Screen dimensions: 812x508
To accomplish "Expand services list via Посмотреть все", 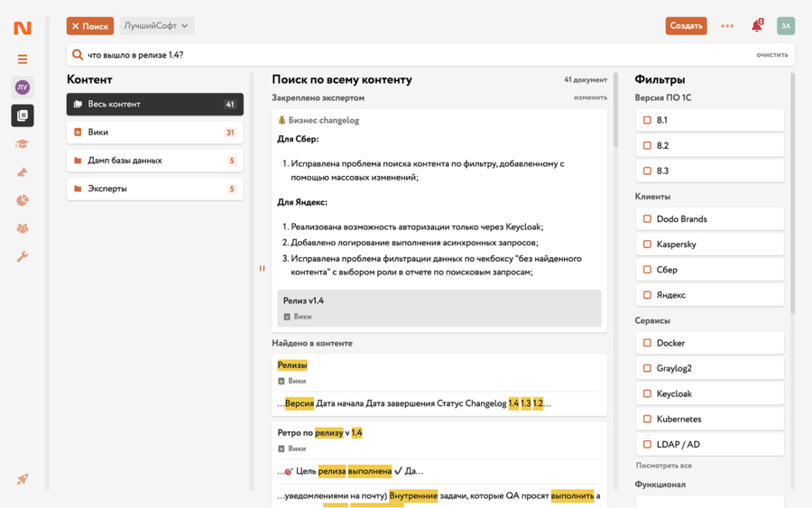I will [664, 466].
